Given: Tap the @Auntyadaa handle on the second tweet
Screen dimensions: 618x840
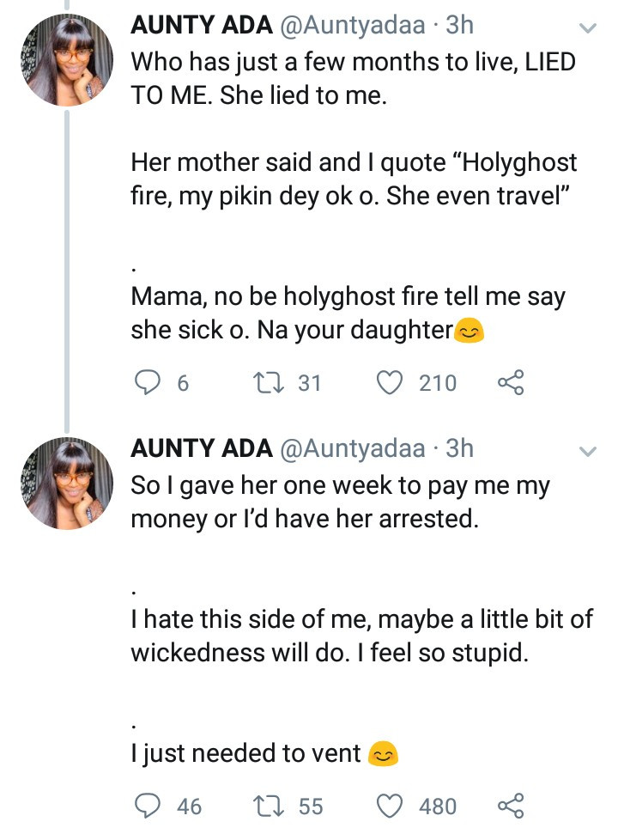Looking at the screenshot, I should 353,448.
